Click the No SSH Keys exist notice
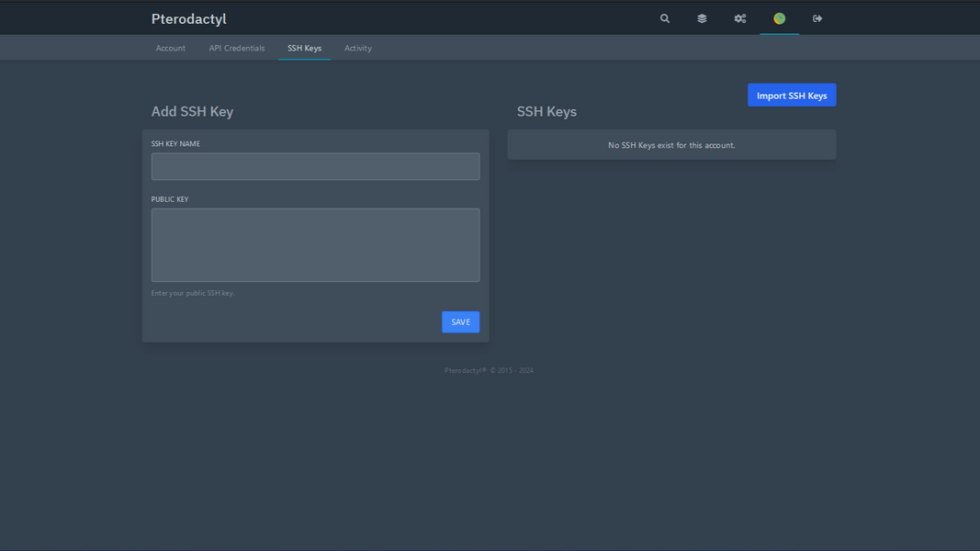 (x=671, y=144)
